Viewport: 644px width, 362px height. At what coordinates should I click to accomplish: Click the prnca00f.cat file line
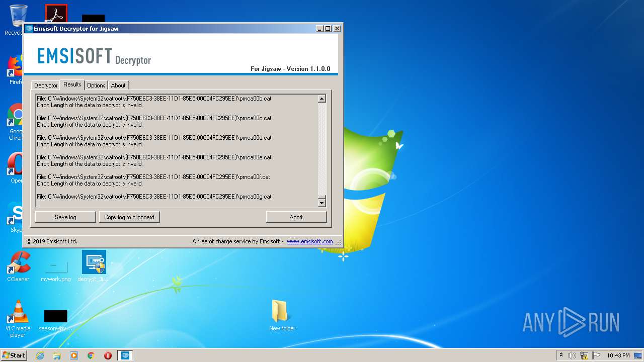[153, 177]
